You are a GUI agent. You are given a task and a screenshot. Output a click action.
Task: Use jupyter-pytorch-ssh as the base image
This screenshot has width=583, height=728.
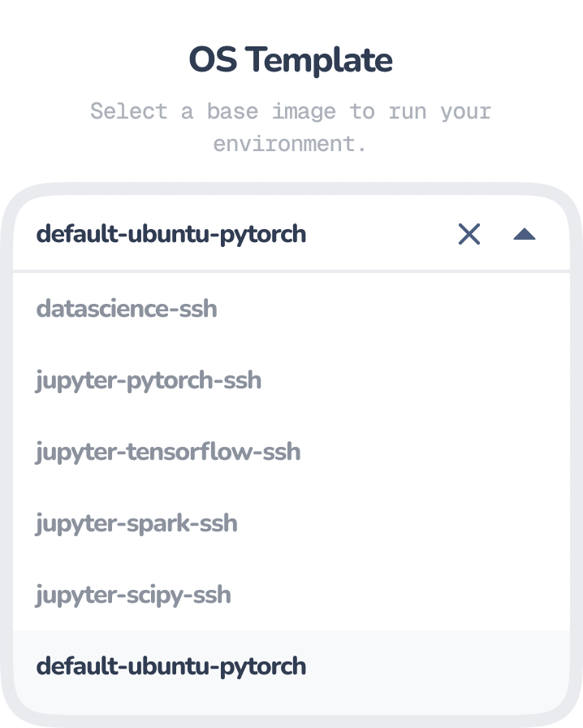[149, 380]
